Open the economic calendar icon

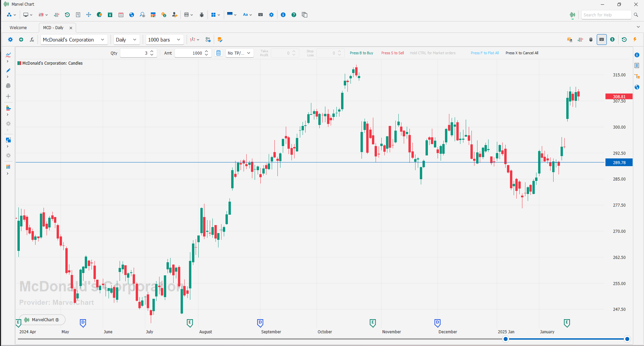[x=121, y=15]
